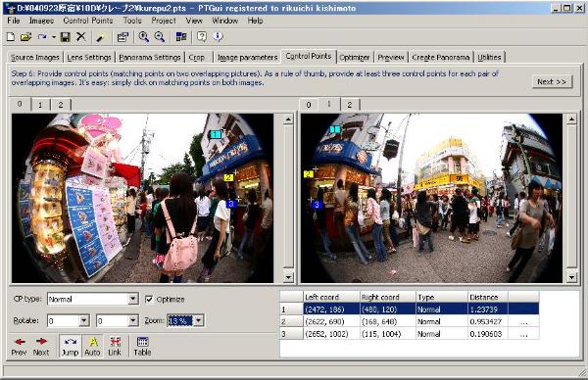Click Distance column header

pos(488,297)
